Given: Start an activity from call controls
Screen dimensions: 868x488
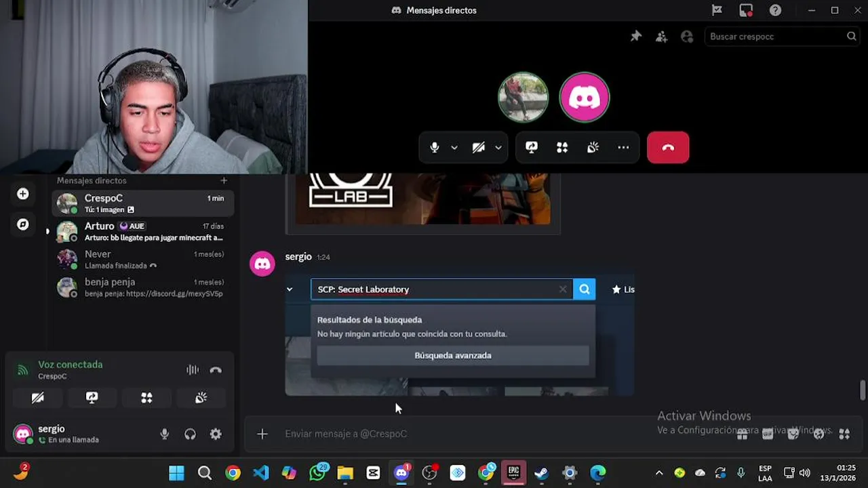Looking at the screenshot, I should (x=562, y=148).
